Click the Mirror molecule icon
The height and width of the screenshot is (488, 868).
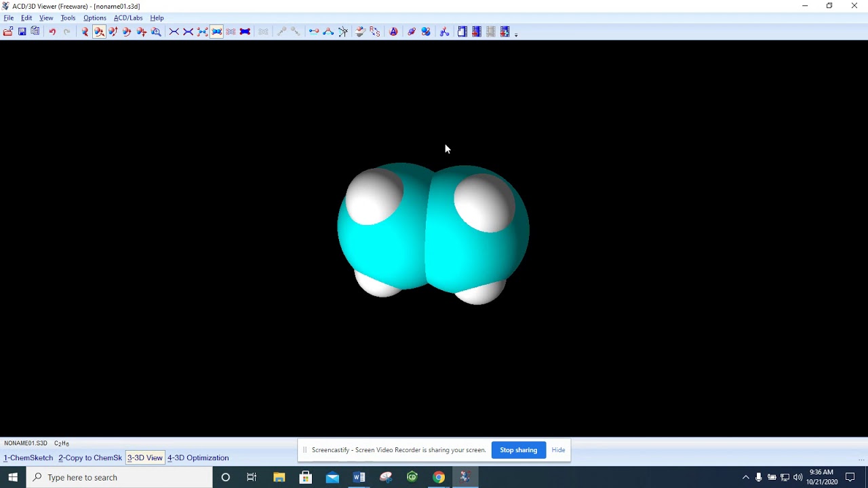(360, 32)
